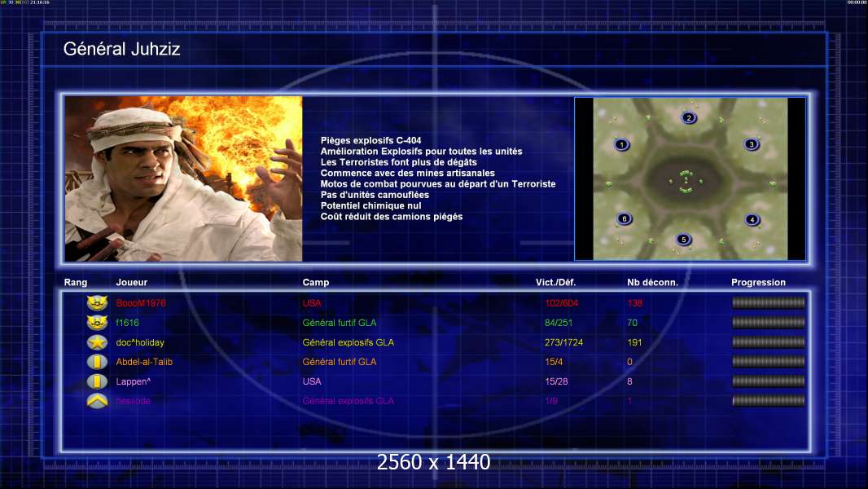868x489 pixels.
Task: Click f1616's camp Général furtif GLA
Action: pyautogui.click(x=340, y=322)
